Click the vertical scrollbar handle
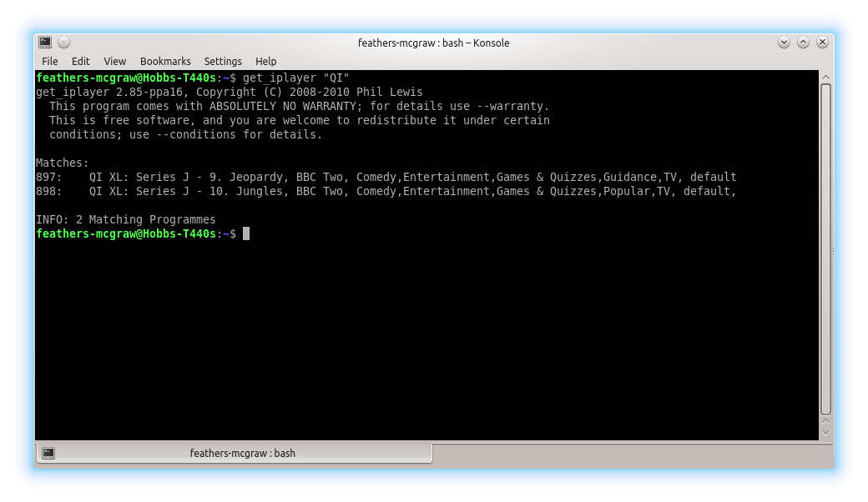Viewport: 868px width, 502px height. (825, 248)
